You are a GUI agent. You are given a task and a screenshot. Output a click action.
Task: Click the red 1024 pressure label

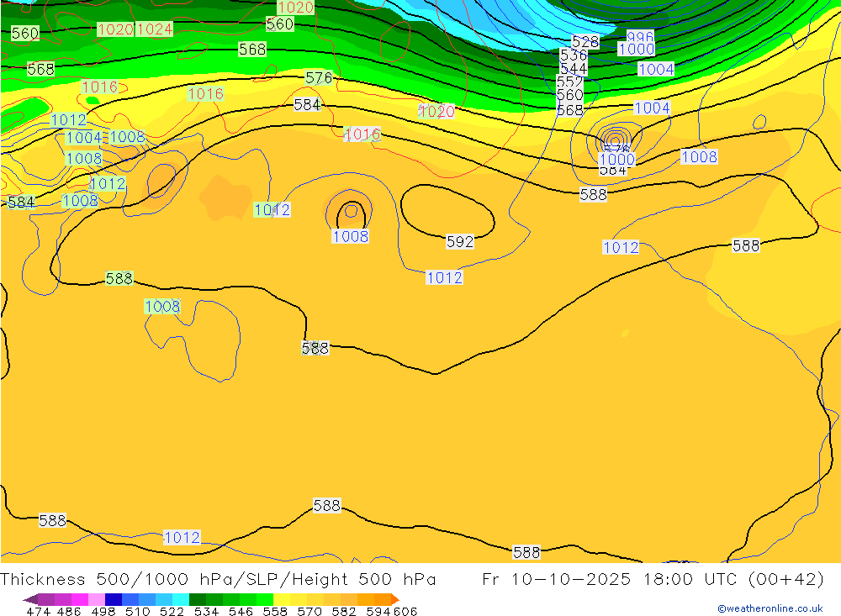pyautogui.click(x=155, y=29)
